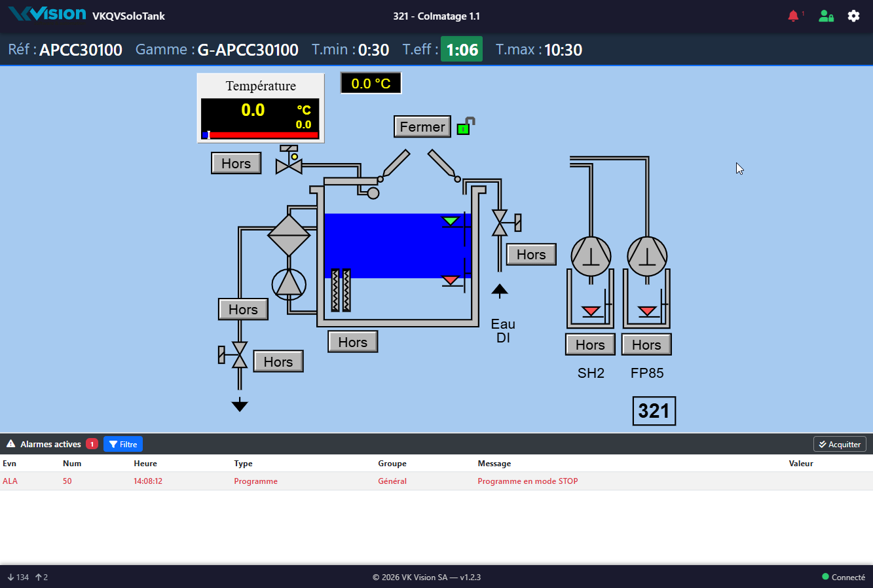Click the Fermer lid button

pyautogui.click(x=422, y=126)
